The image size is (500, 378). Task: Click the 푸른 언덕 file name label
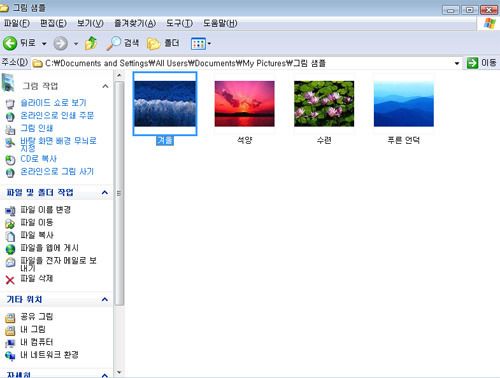coord(404,140)
